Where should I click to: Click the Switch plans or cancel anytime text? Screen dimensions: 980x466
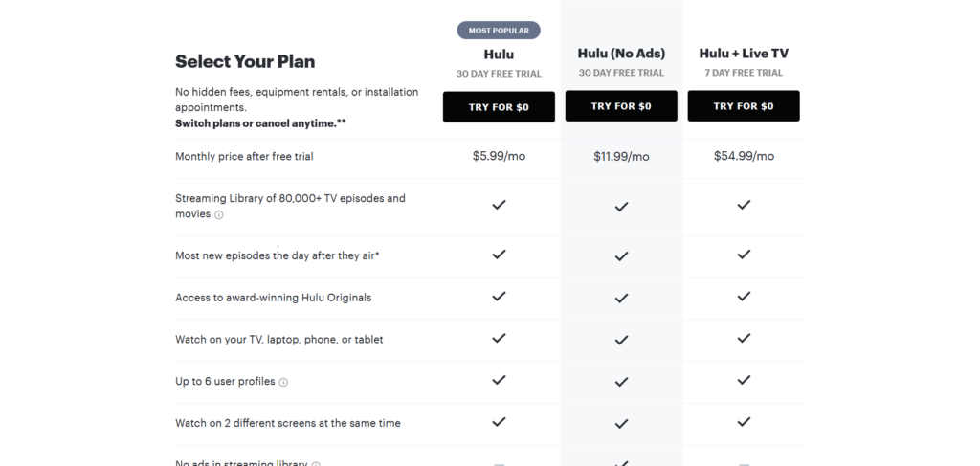click(260, 123)
